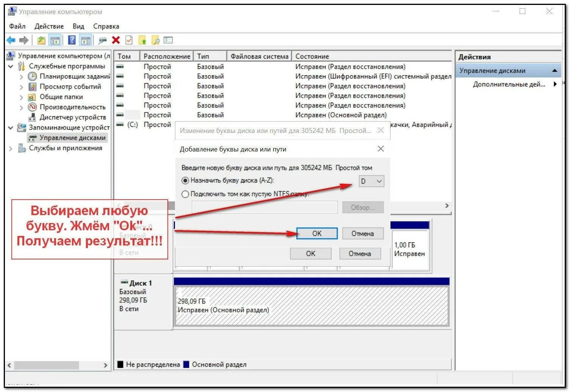Click the Диск 1 drive icon
The image size is (570, 392).
pyautogui.click(x=124, y=282)
